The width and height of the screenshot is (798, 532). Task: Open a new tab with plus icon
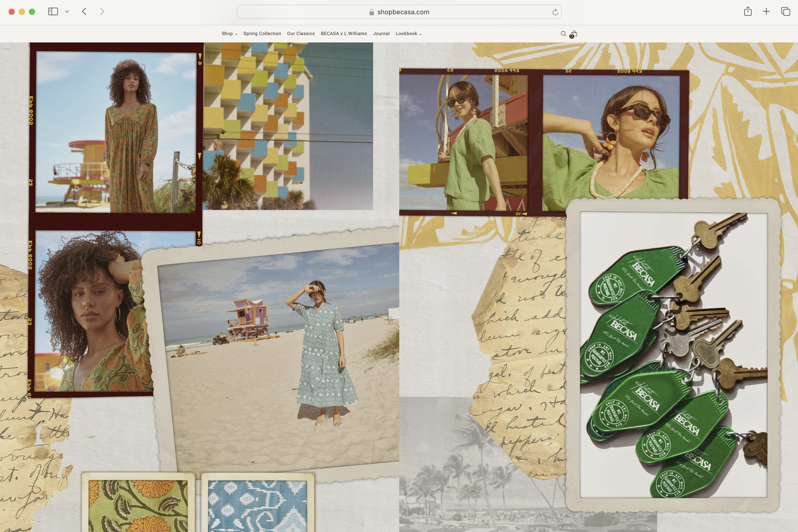tap(766, 11)
